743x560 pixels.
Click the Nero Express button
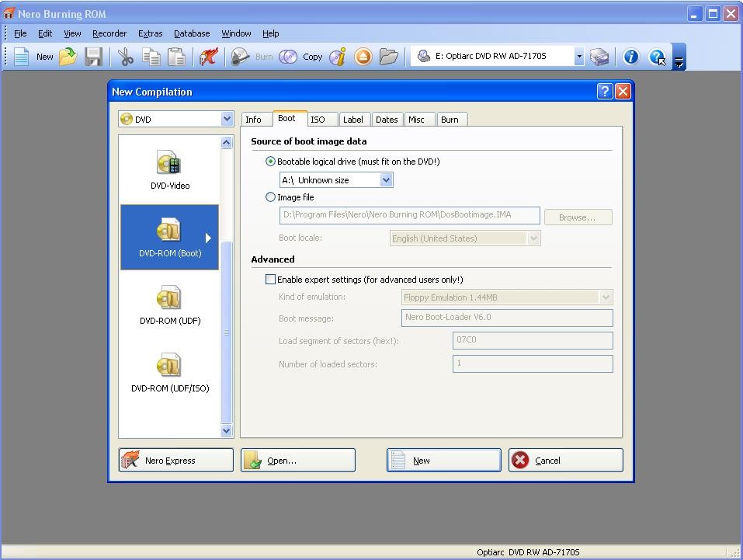click(175, 460)
